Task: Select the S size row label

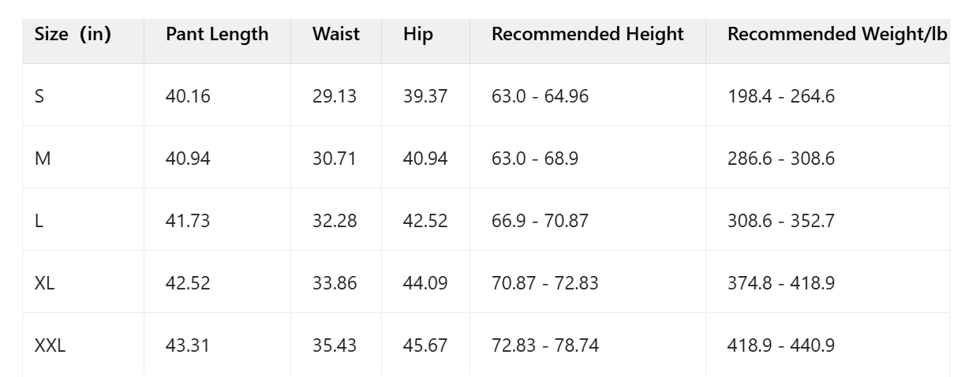Action: coord(39,97)
